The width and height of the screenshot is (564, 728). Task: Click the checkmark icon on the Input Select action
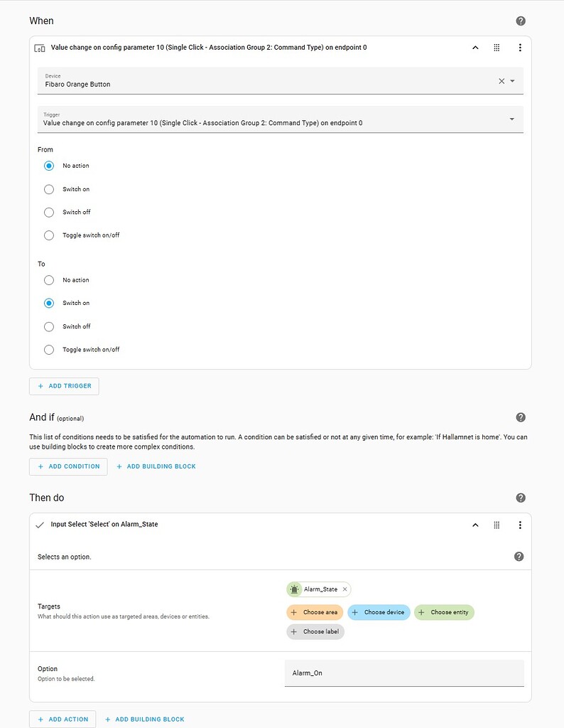(40, 525)
